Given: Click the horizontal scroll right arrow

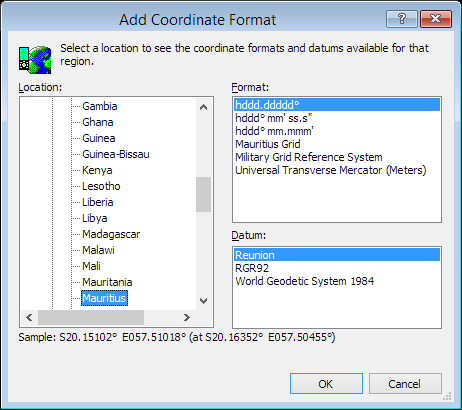Looking at the screenshot, I should [187, 317].
